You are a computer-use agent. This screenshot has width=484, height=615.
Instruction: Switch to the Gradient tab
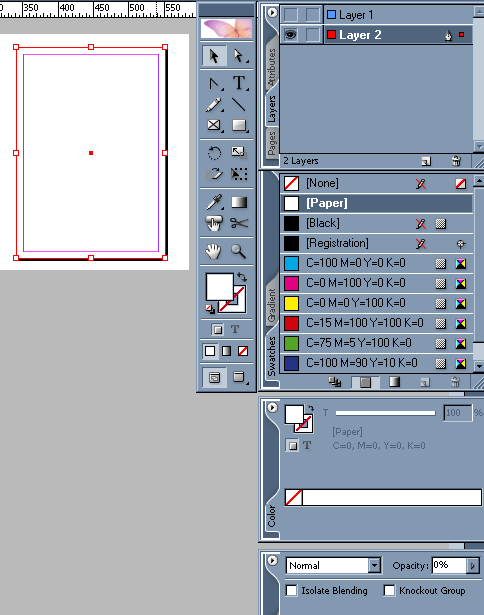271,305
